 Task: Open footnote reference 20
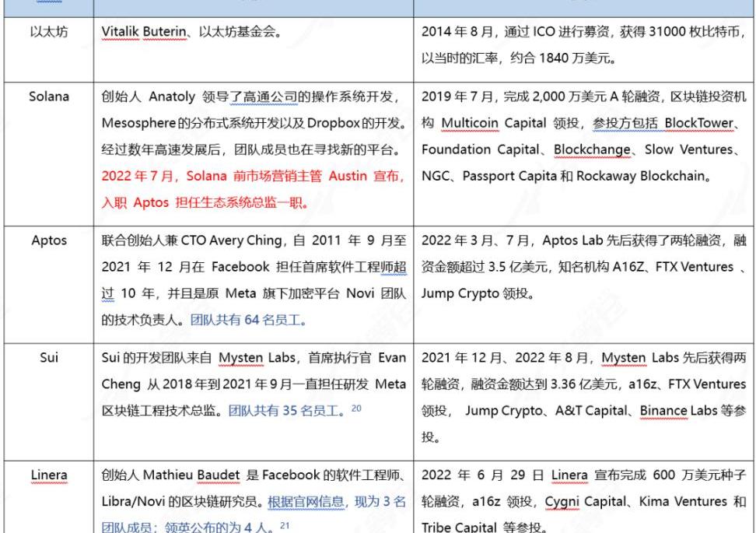355,408
